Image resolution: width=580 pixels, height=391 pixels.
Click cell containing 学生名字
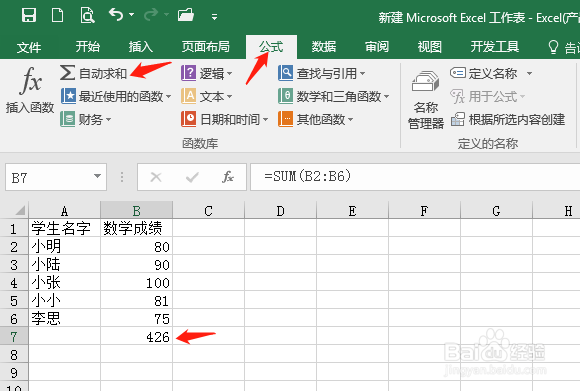tap(64, 228)
